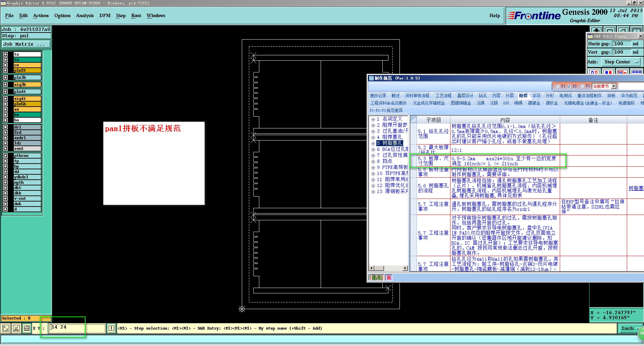Select the white bo layer swatch

click(x=27, y=120)
